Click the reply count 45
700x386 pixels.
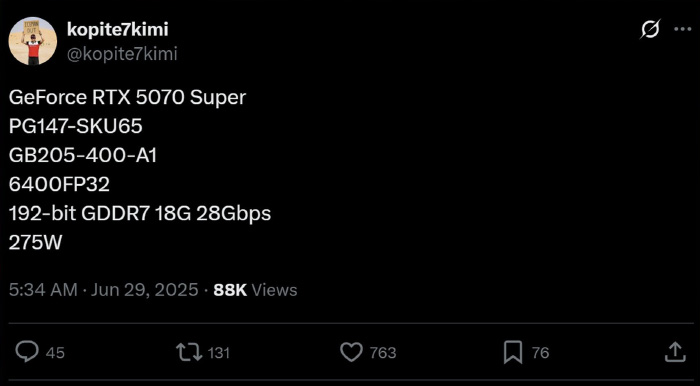pos(55,353)
